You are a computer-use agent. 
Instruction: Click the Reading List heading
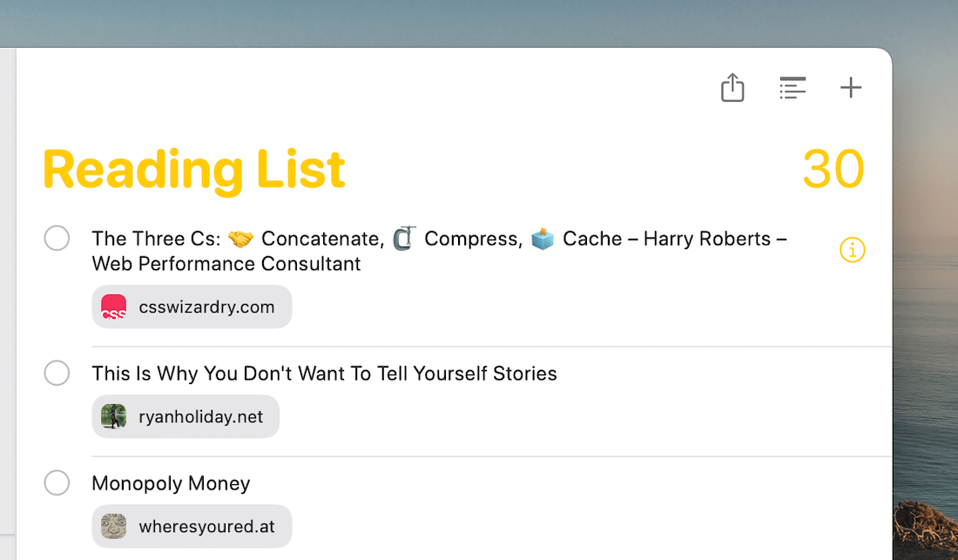pos(193,169)
